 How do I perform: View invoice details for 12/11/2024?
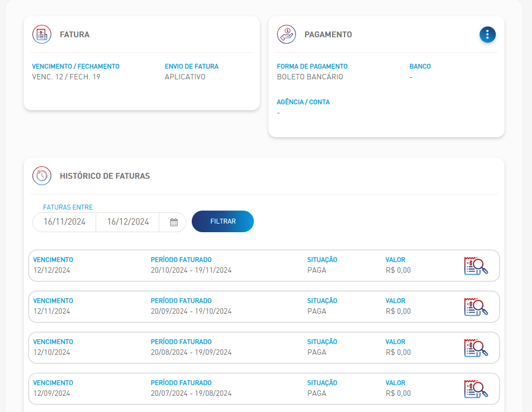tap(476, 307)
